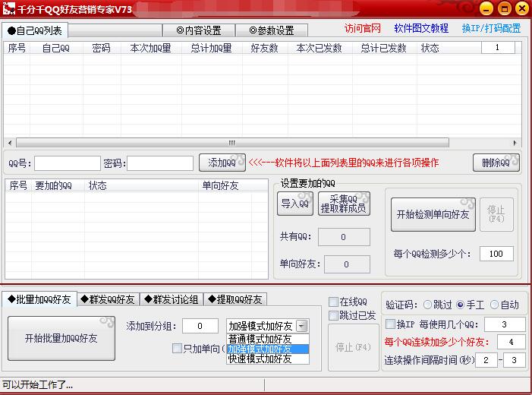Enable 换IP checkbox
This screenshot has width=532, height=395.
(390, 324)
